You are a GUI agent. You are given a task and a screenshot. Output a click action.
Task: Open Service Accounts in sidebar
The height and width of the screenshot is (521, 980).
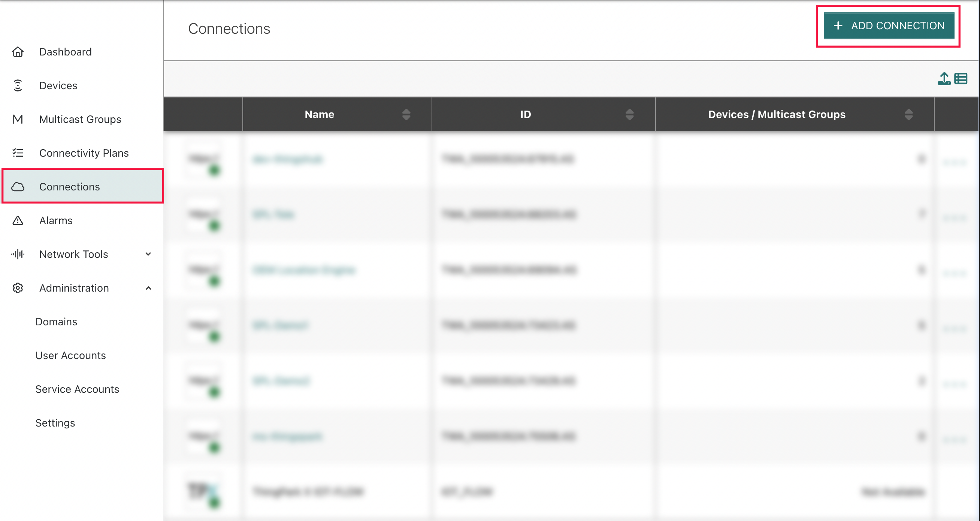77,389
